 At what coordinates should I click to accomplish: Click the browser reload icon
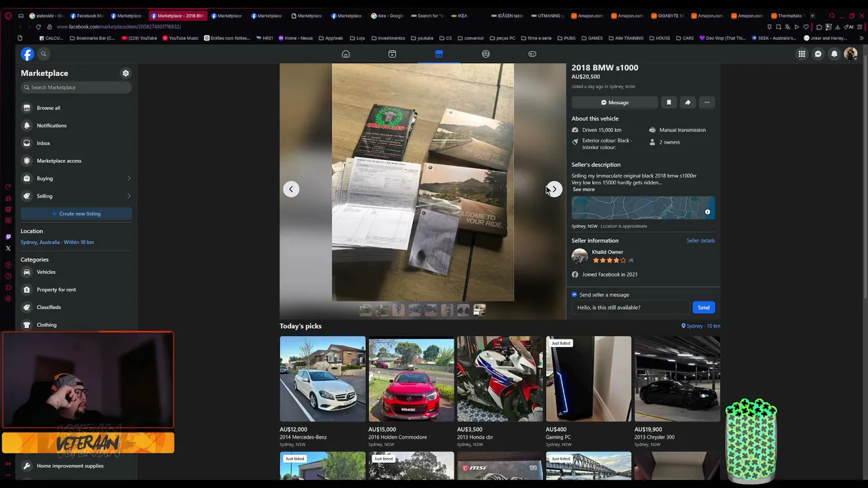point(38,26)
